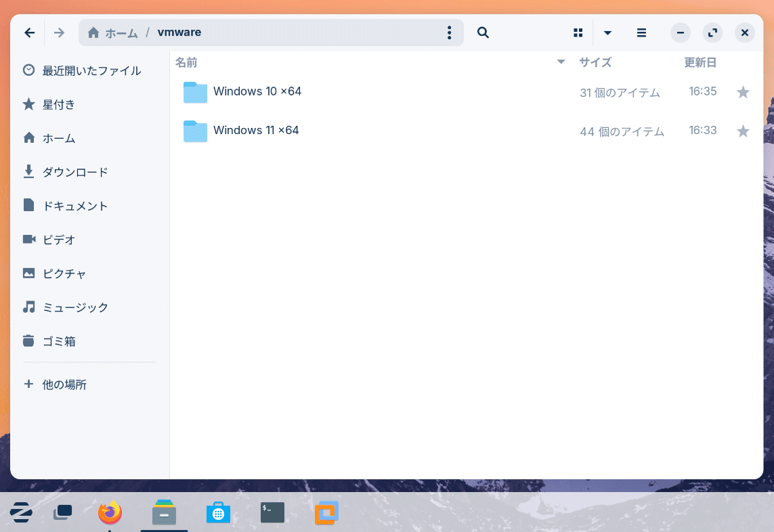The image size is (774, 532).
Task: Switch to grid view icon
Action: (578, 32)
